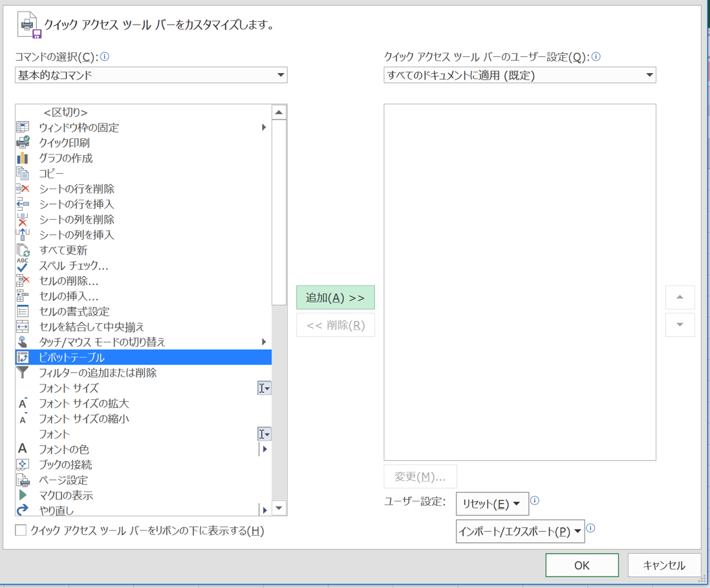This screenshot has width=710, height=588.
Task: Select the セルの書式設定 icon
Action: [23, 311]
